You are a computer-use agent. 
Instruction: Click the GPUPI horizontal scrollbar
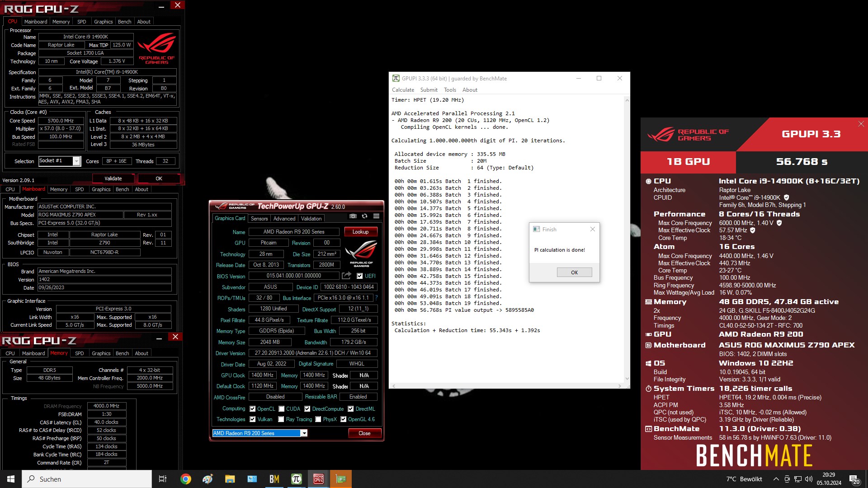506,386
